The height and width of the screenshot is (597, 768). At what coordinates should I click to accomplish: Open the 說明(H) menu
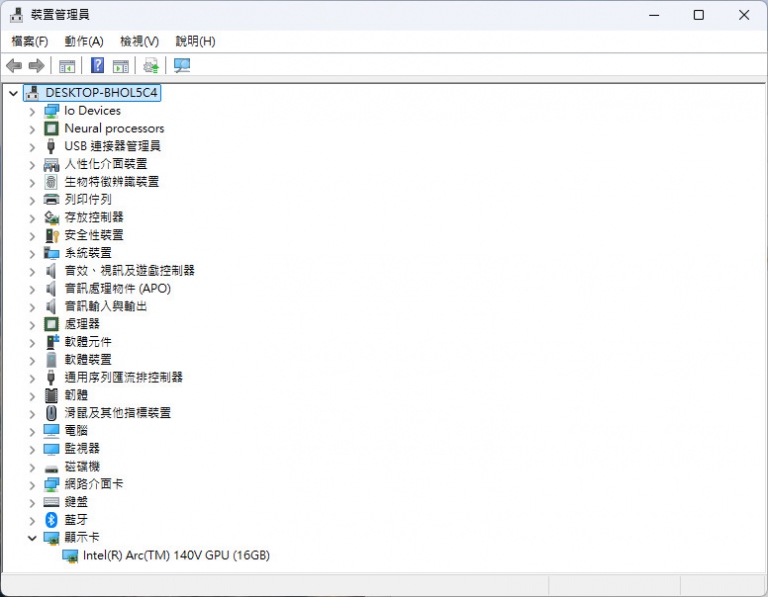(195, 41)
